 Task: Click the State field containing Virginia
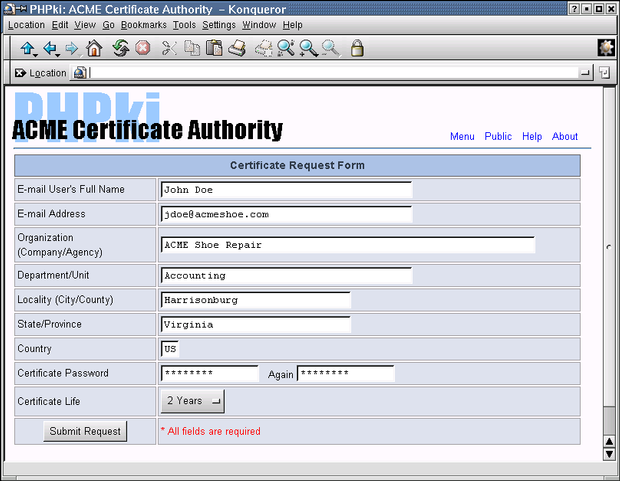click(x=256, y=325)
